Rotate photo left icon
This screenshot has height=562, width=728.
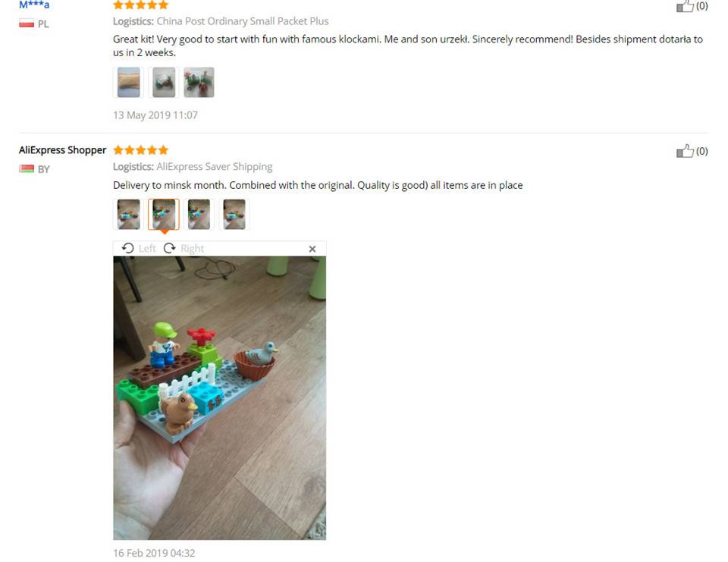127,249
